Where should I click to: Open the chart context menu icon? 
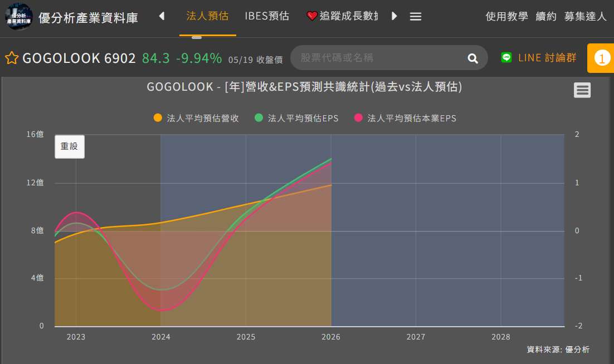point(582,90)
